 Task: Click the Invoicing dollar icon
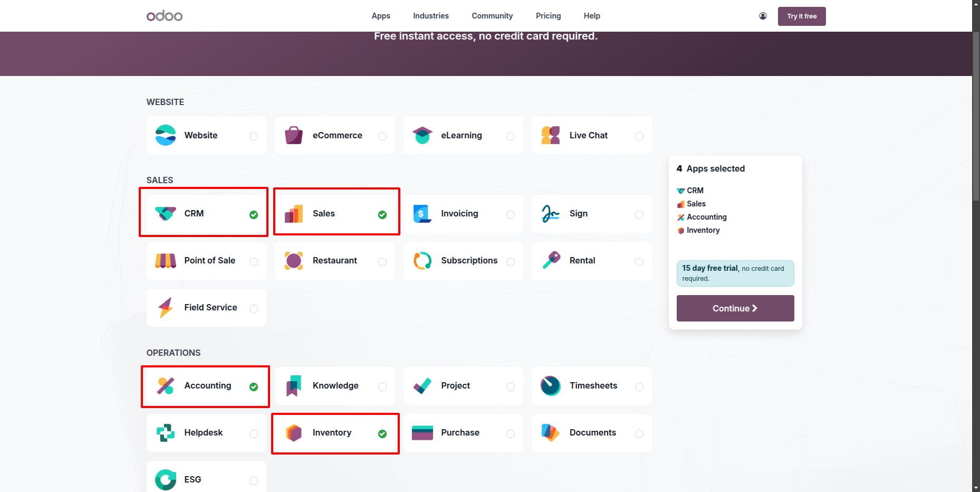pos(422,213)
